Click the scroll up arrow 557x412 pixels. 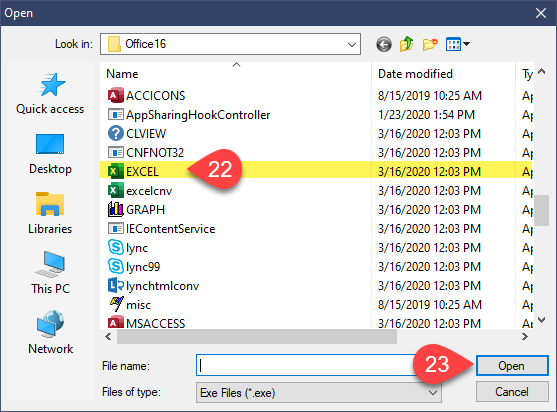point(541,71)
